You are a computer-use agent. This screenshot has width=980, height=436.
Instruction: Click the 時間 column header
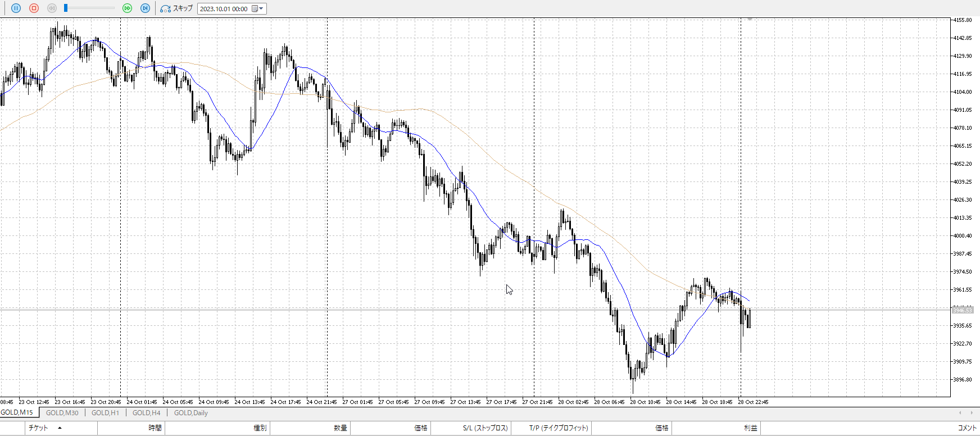point(155,428)
